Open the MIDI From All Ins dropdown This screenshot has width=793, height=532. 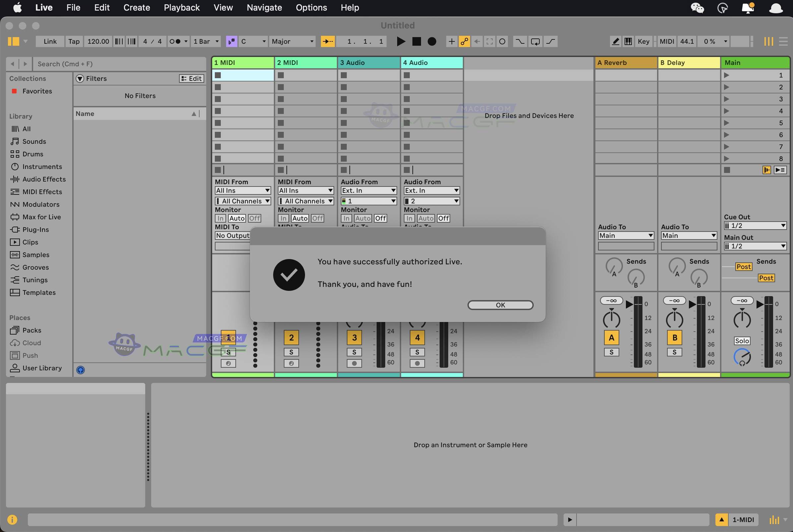242,190
